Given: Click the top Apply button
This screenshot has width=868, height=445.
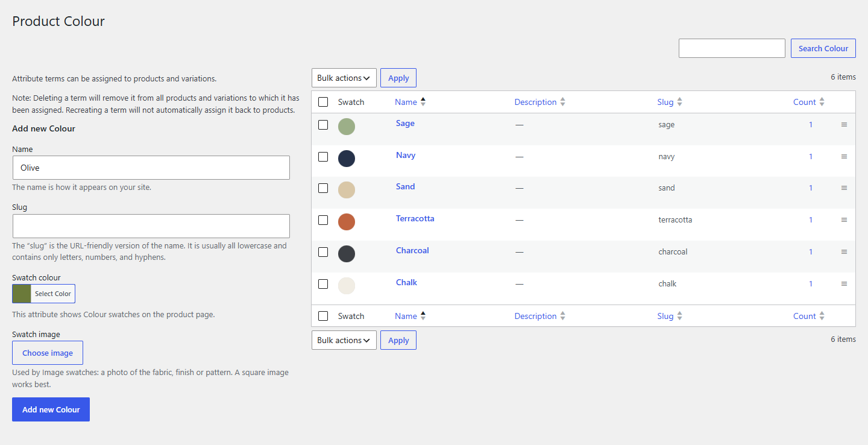Looking at the screenshot, I should click(x=398, y=78).
